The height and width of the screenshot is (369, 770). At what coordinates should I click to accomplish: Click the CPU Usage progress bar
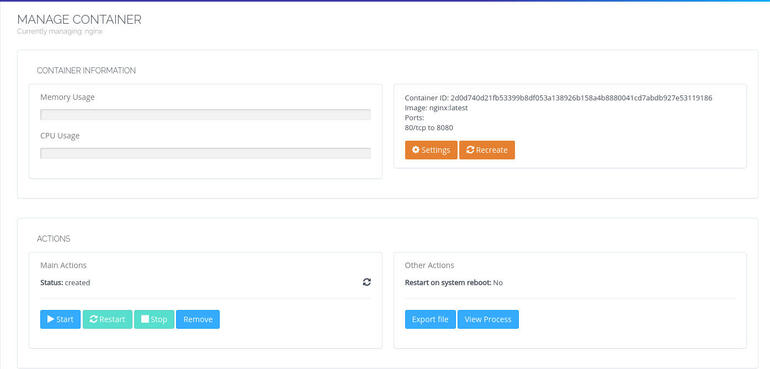tap(205, 153)
